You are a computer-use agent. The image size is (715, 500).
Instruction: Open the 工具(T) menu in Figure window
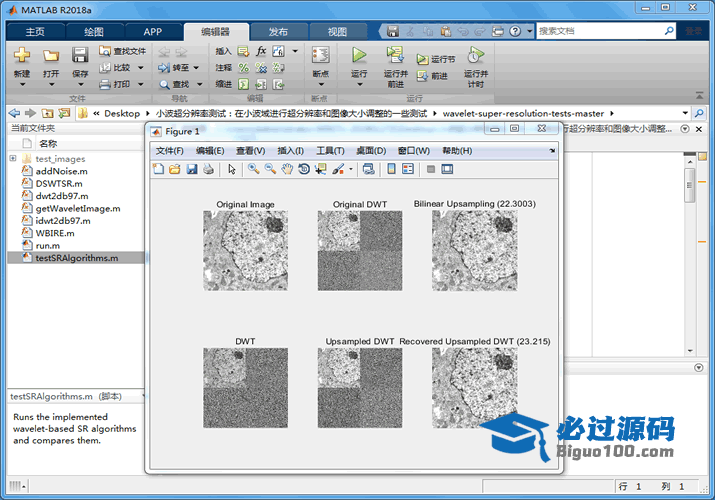(x=330, y=151)
